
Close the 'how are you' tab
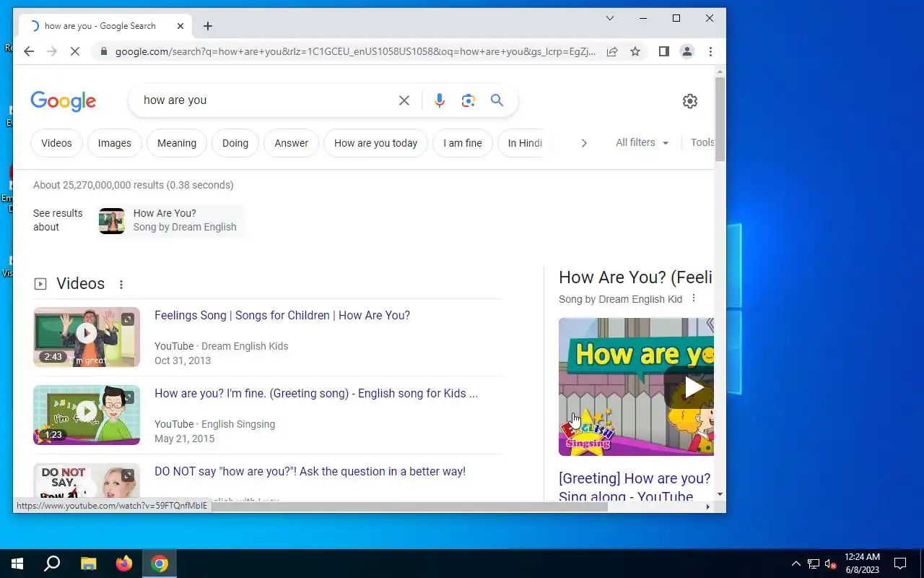coord(180,26)
